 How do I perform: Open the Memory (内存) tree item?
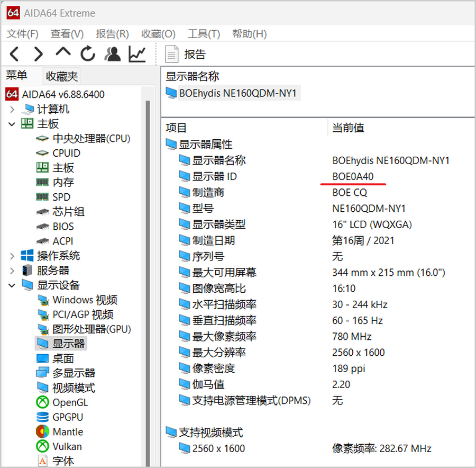click(x=55, y=182)
